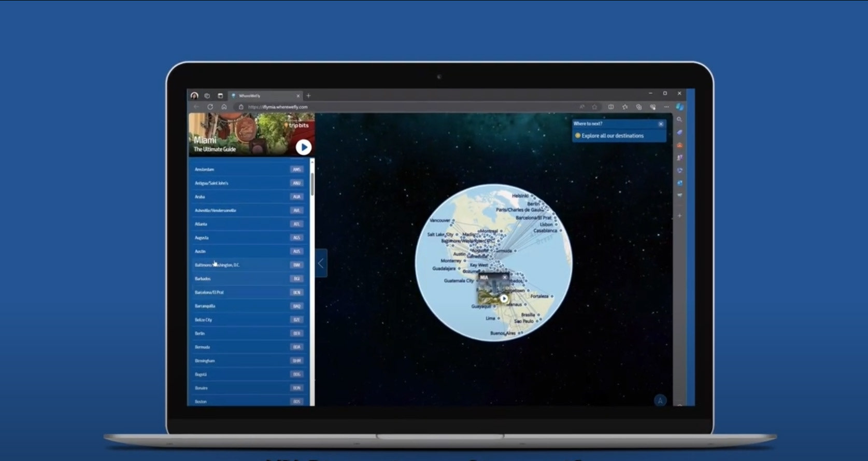Open browser settings and more menu

[666, 107]
